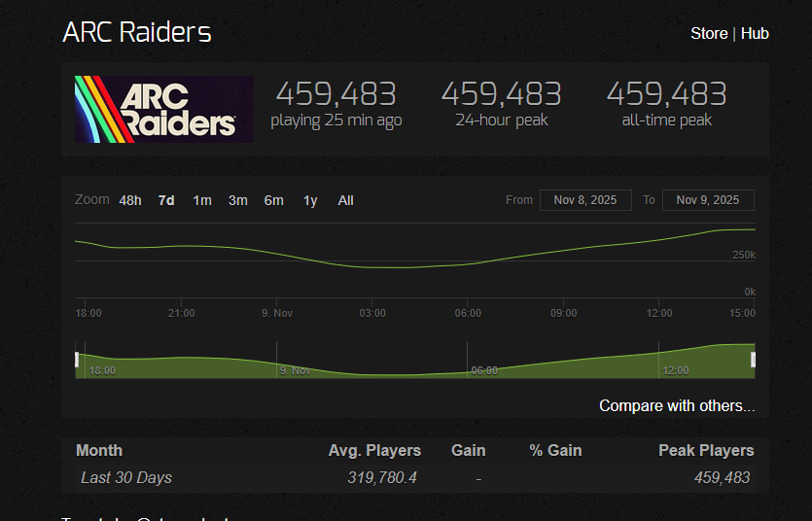Click the 15:00 axis label on main chart
This screenshot has width=812, height=521.
point(742,313)
